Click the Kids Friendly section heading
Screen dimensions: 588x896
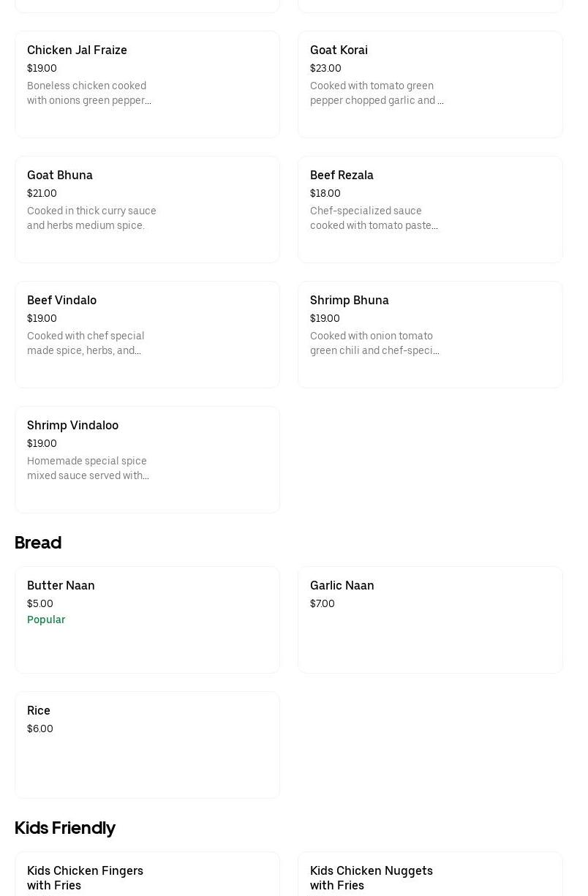(65, 828)
